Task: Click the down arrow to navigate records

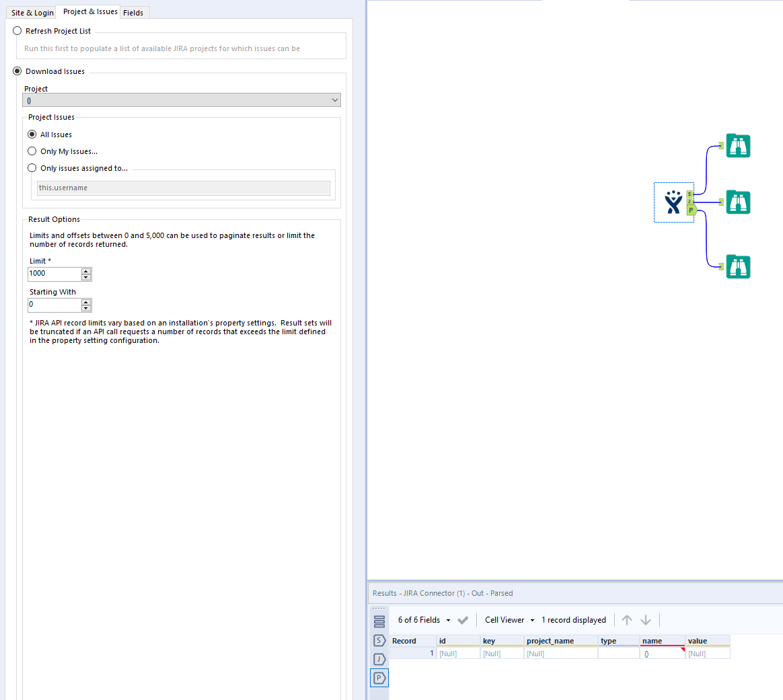Action: tap(646, 619)
